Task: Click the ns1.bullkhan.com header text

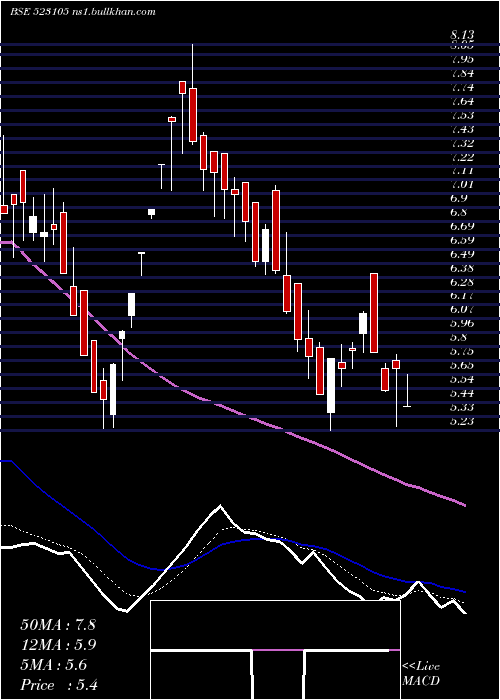Action: 113,12
